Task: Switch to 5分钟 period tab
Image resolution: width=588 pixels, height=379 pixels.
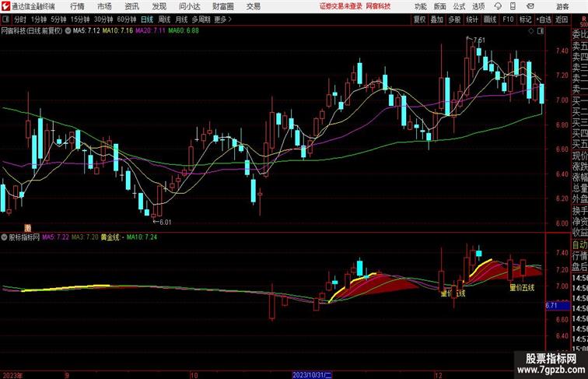Action: coord(58,19)
